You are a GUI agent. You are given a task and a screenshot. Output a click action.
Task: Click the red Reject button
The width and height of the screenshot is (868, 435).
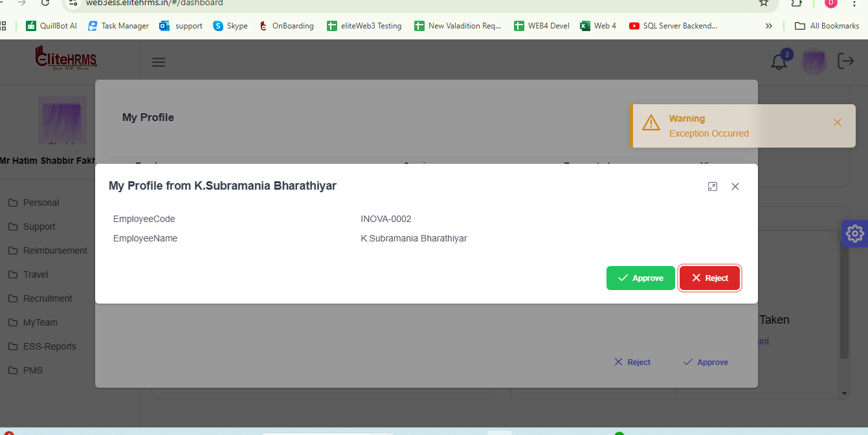click(709, 278)
